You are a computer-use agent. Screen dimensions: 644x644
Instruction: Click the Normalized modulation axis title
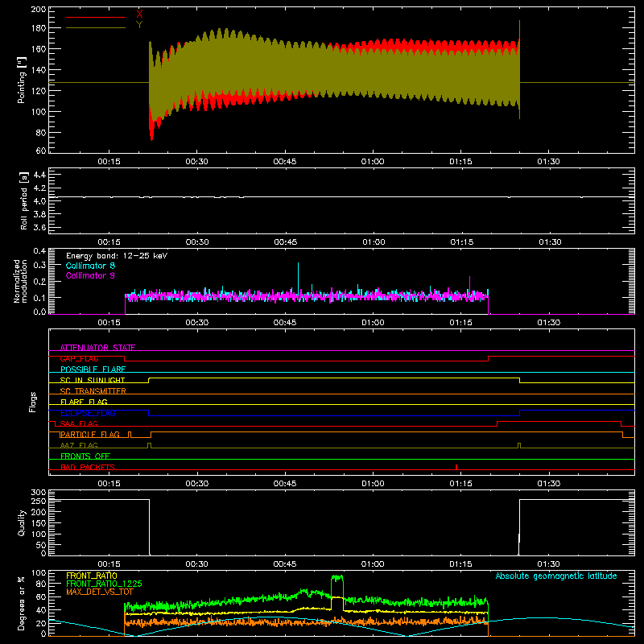point(21,281)
